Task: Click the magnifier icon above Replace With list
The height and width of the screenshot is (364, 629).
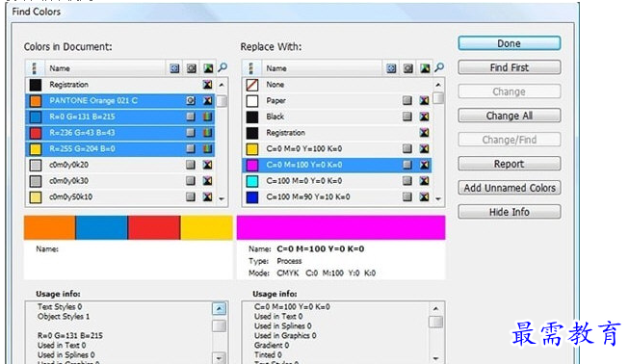Action: tap(439, 67)
